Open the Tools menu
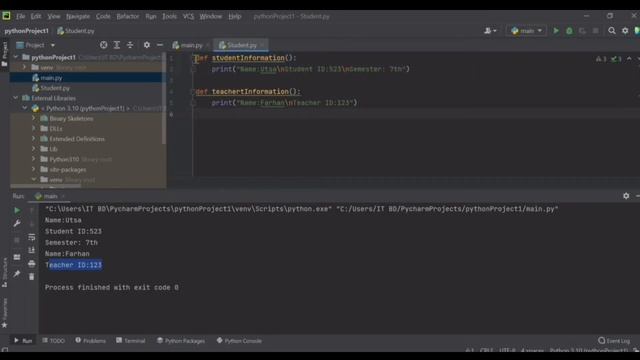Viewport: 640px width, 360px height. tap(169, 16)
